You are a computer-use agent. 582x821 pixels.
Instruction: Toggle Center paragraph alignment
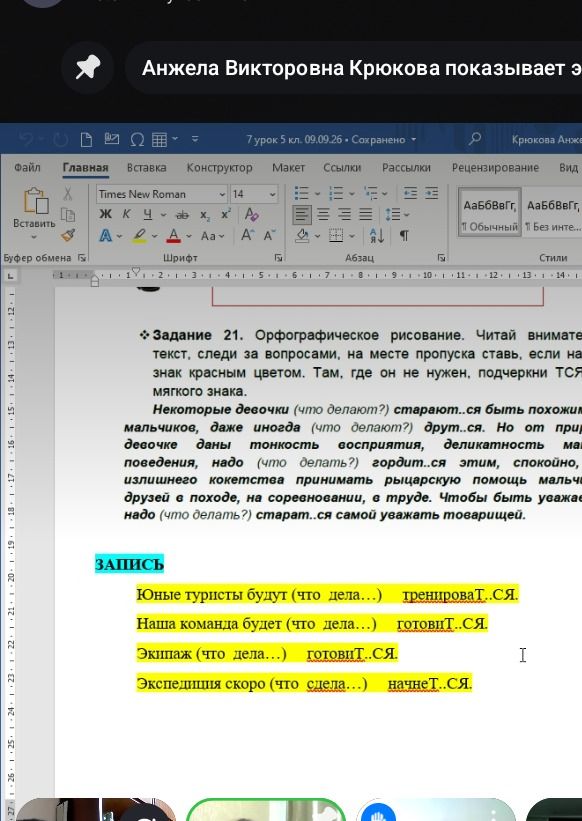click(323, 214)
